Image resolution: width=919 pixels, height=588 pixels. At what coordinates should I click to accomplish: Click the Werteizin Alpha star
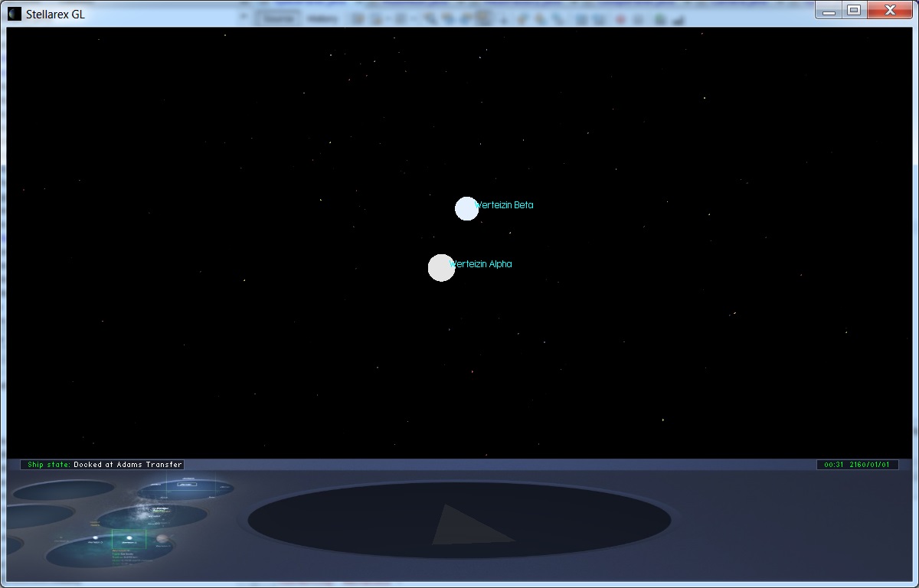tap(441, 268)
